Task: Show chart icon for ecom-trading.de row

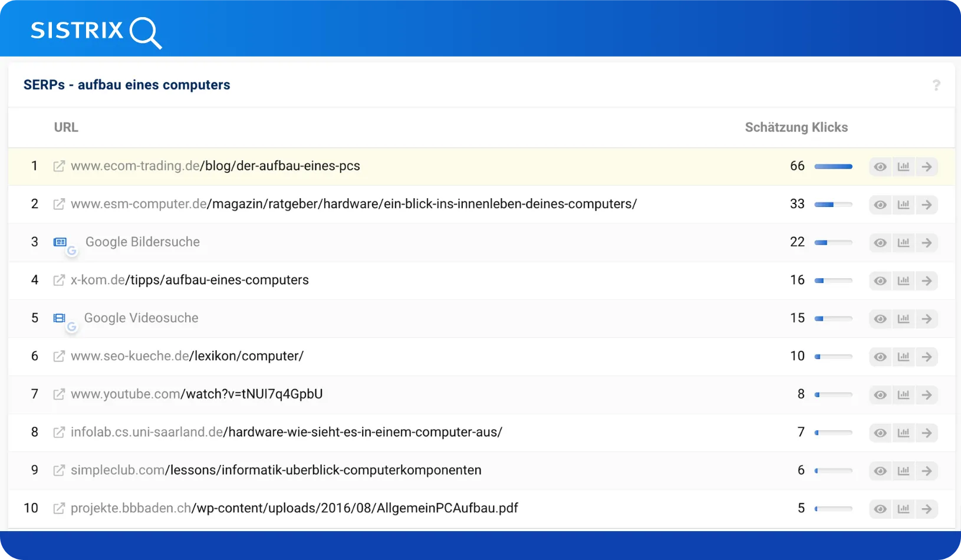Action: 903,167
